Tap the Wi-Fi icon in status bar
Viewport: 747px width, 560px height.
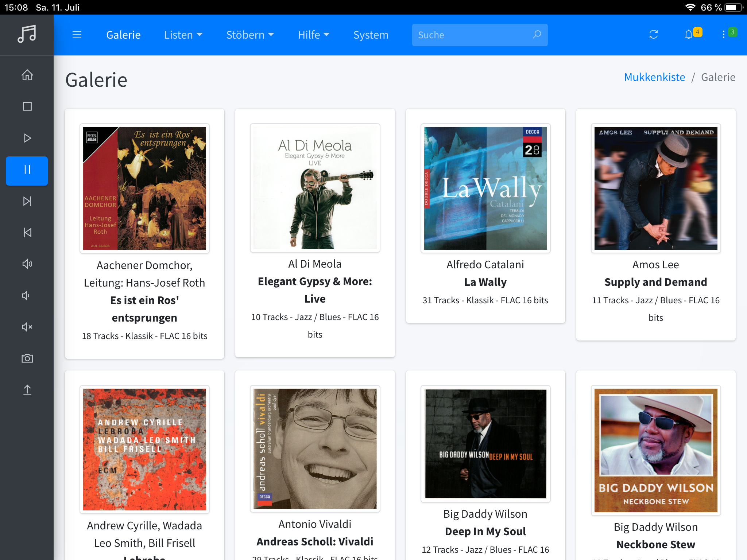(690, 7)
